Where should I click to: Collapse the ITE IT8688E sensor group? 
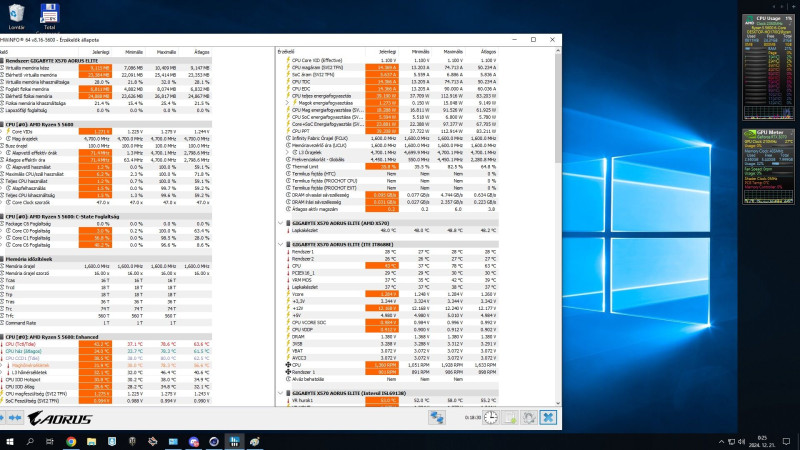(x=281, y=244)
